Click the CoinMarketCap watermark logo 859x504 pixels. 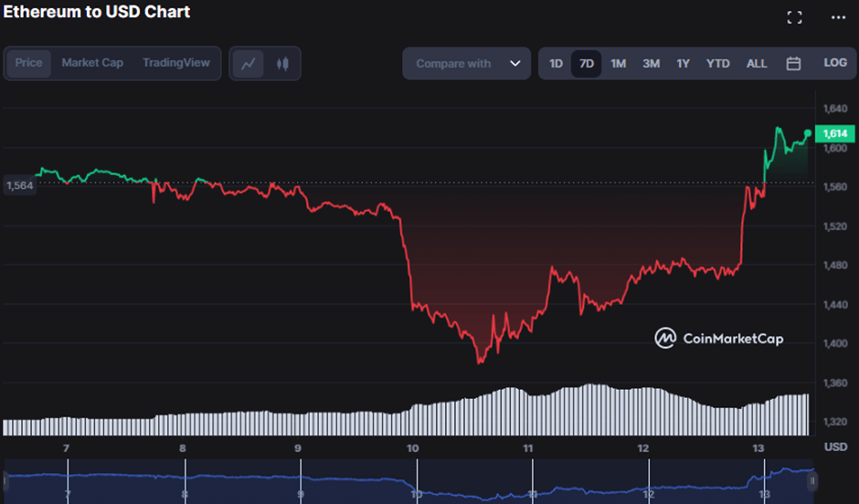click(718, 339)
